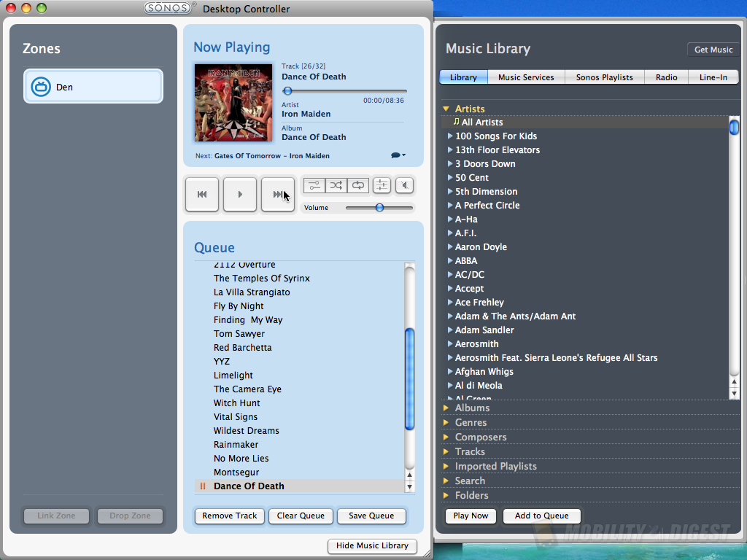Click the Get Music button
Screen dimensions: 747x560
tap(713, 50)
